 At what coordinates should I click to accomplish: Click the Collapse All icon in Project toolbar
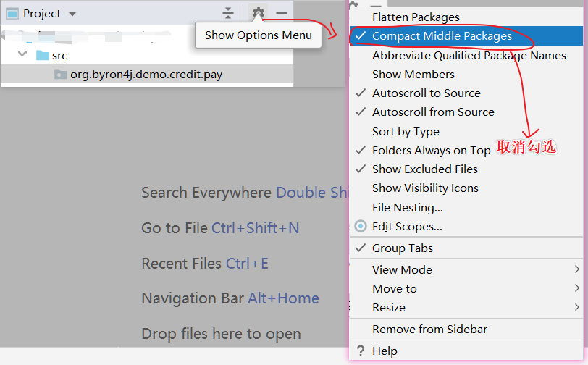coord(227,13)
